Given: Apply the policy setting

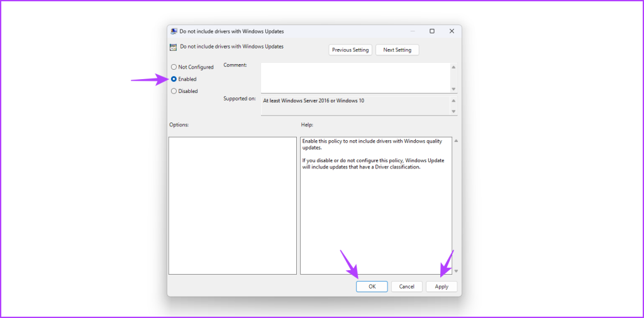Looking at the screenshot, I should coord(441,287).
